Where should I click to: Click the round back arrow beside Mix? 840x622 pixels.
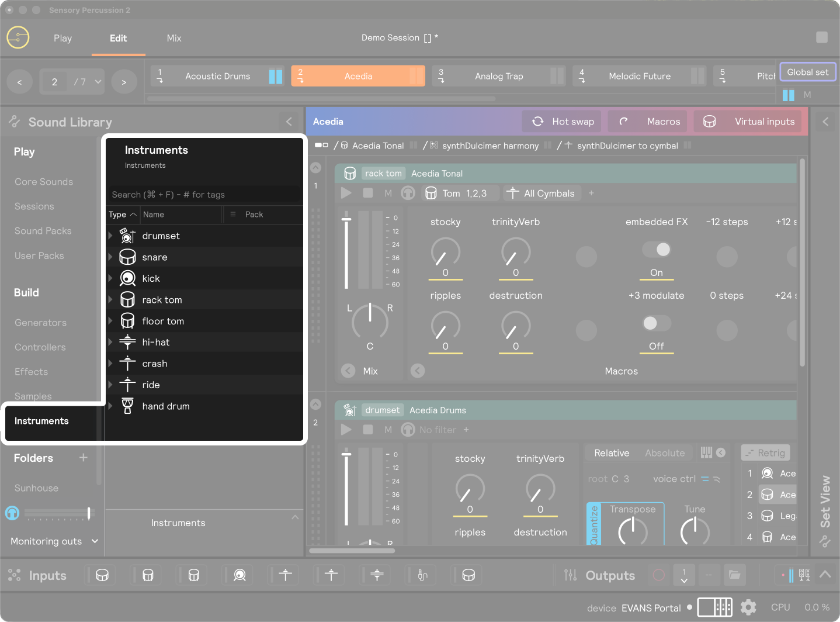pos(348,371)
